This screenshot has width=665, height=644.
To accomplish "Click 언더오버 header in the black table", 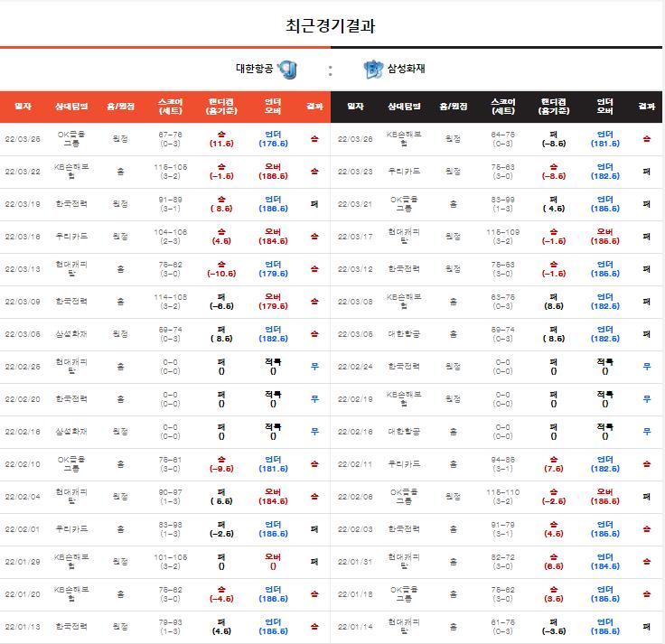I will coord(605,107).
